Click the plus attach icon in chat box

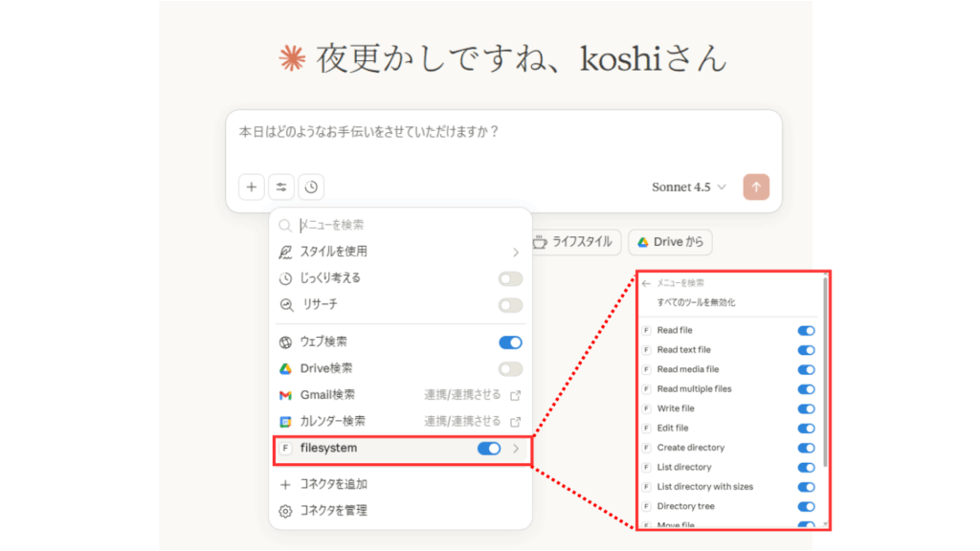coord(251,187)
